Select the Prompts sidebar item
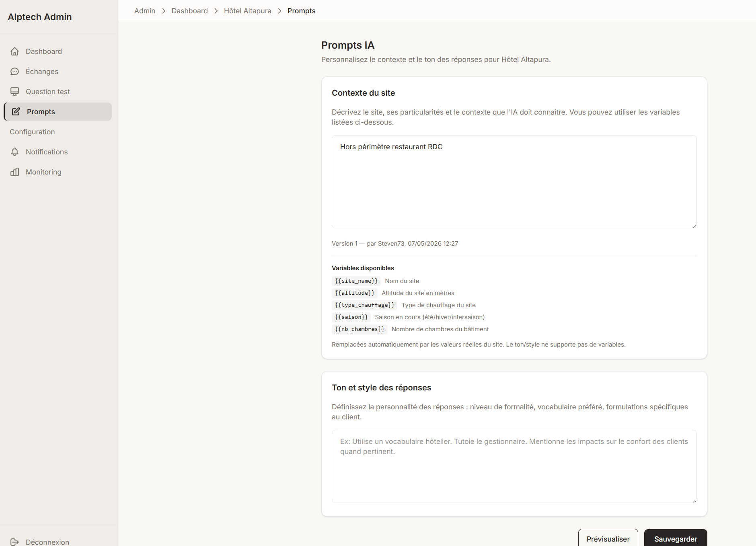756x546 pixels. 58,112
